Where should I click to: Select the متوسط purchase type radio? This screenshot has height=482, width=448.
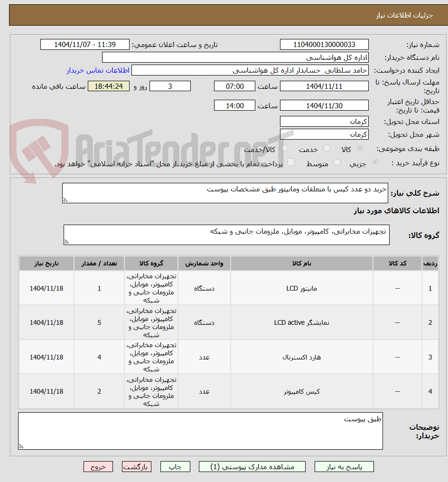[337, 162]
